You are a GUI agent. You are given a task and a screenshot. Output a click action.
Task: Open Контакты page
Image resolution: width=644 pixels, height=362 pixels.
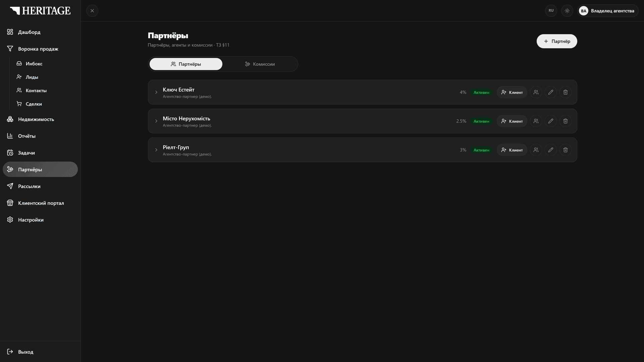[x=45, y=90]
